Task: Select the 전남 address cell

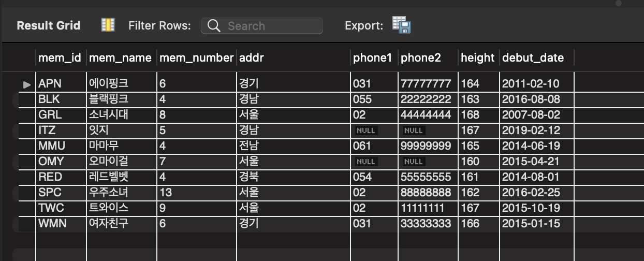Action: click(293, 146)
